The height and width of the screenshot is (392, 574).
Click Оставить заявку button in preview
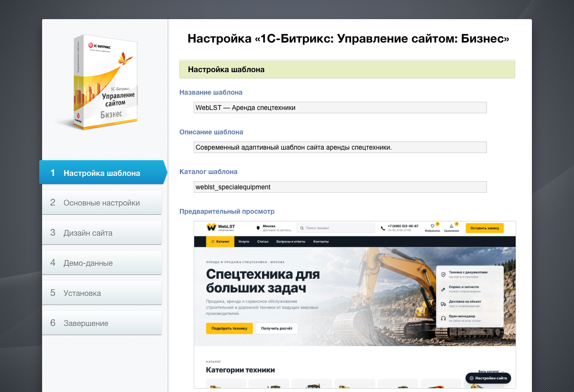point(485,228)
